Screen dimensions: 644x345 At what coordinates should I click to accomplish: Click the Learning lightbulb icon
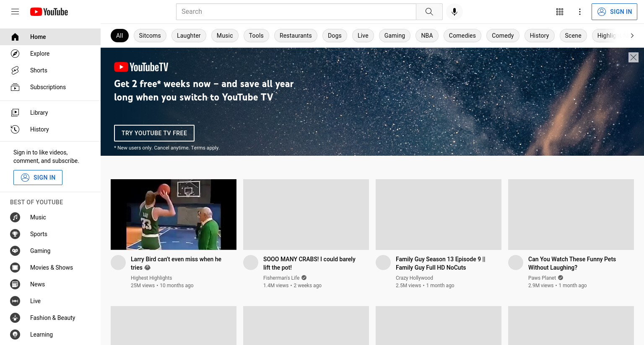pyautogui.click(x=15, y=335)
